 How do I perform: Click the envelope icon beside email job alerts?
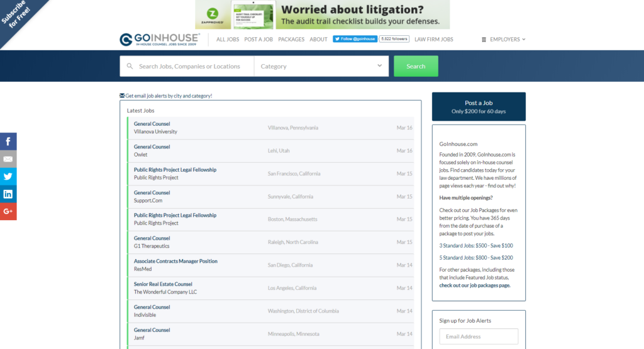(x=122, y=96)
